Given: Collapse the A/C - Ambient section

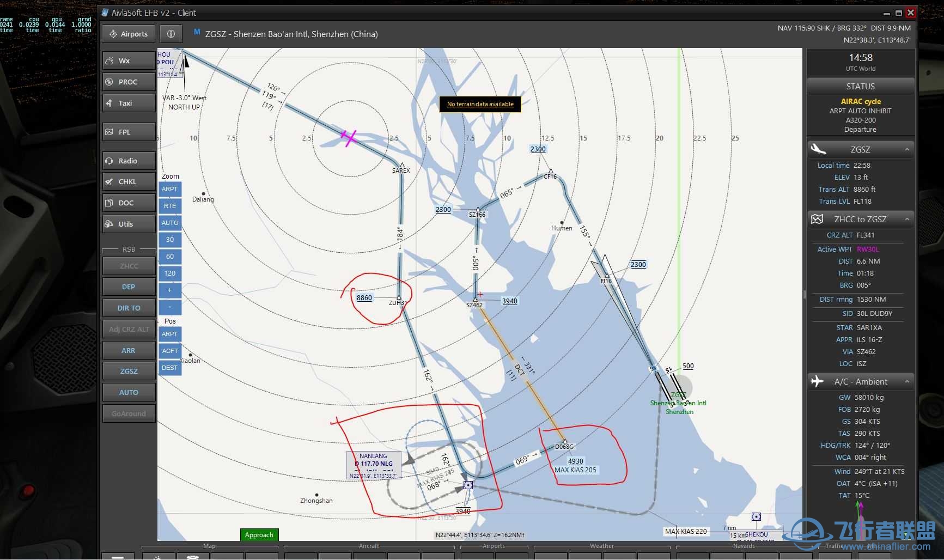Looking at the screenshot, I should 906,381.
